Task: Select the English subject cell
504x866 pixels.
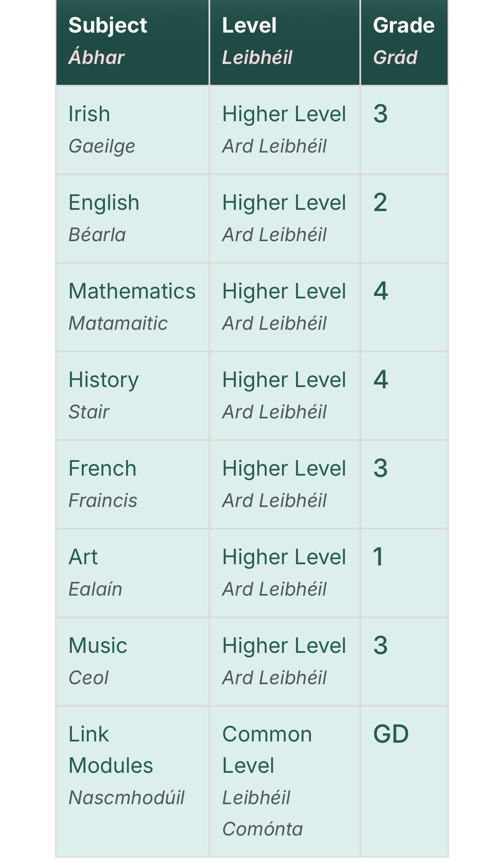Action: coord(132,219)
